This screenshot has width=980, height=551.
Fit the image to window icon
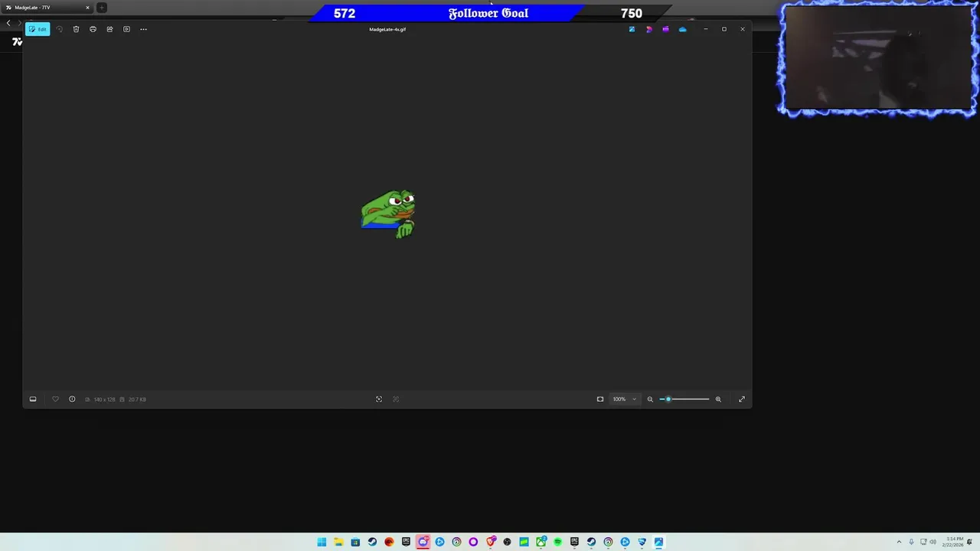pyautogui.click(x=600, y=399)
